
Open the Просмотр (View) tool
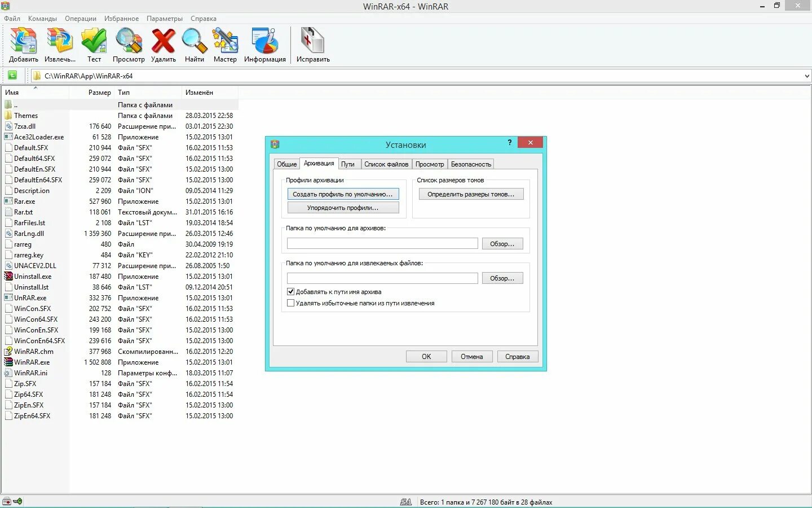coord(129,41)
